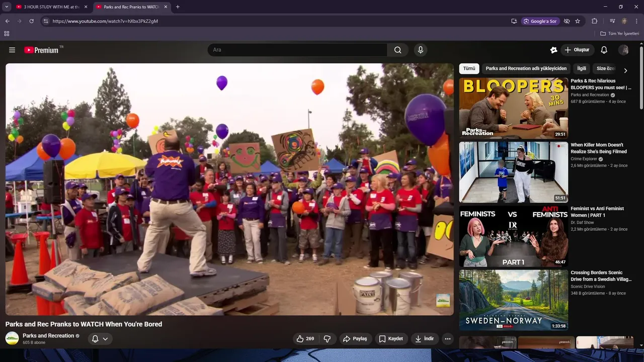
Task: Open When Killer Mom Doesn't Realize title
Action: click(x=599, y=148)
